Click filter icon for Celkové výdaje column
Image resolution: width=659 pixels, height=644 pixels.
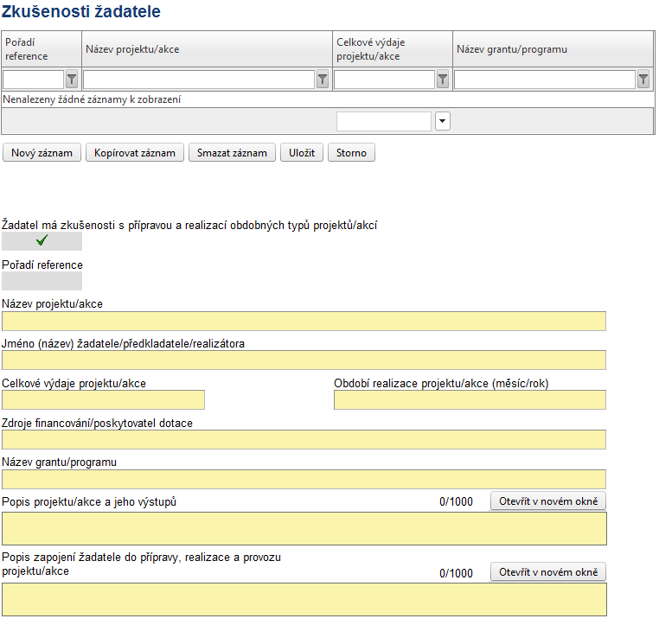pyautogui.click(x=443, y=80)
